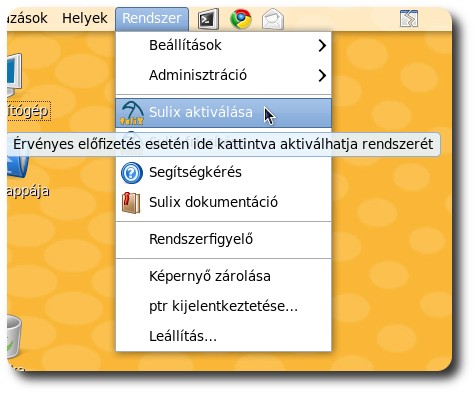Open the Helyek menu

[85, 18]
